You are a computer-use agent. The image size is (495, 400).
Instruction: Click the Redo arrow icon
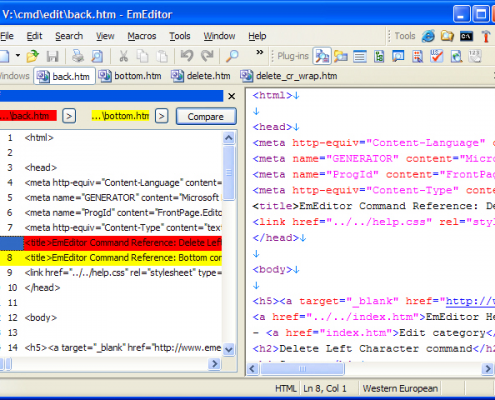pos(207,56)
